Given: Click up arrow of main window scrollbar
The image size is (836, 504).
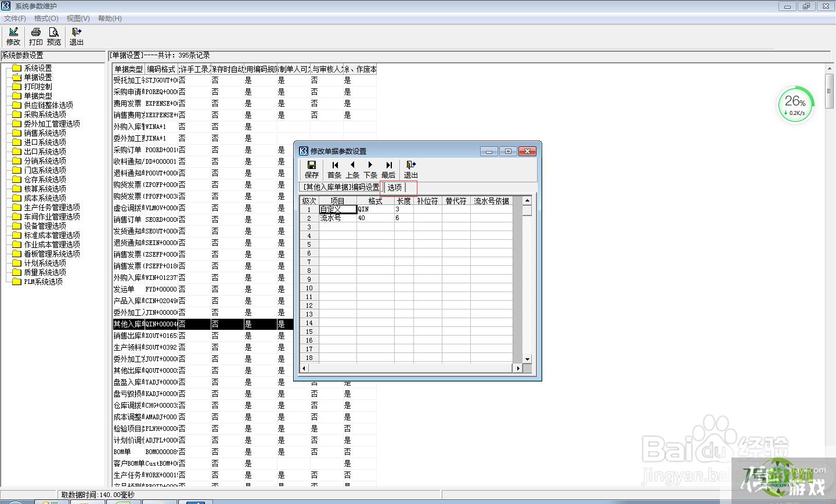Looking at the screenshot, I should tap(830, 69).
